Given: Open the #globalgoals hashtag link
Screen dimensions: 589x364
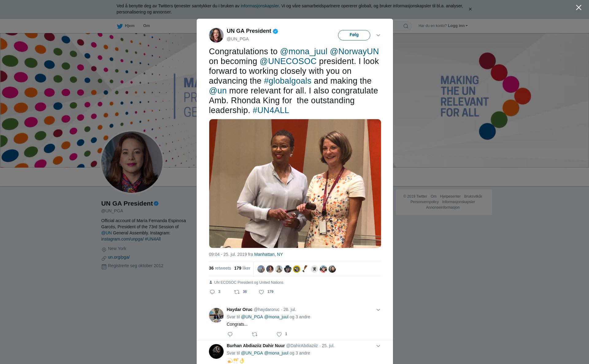Looking at the screenshot, I should coord(287,81).
